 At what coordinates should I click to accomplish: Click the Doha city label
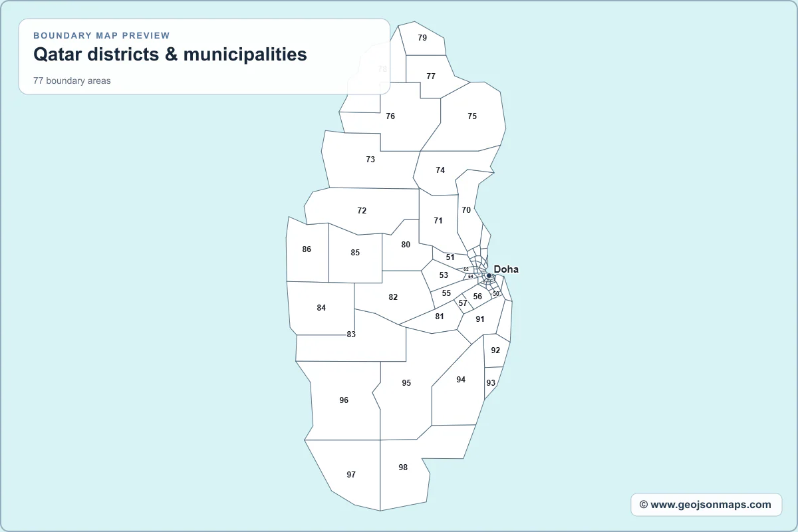click(506, 269)
